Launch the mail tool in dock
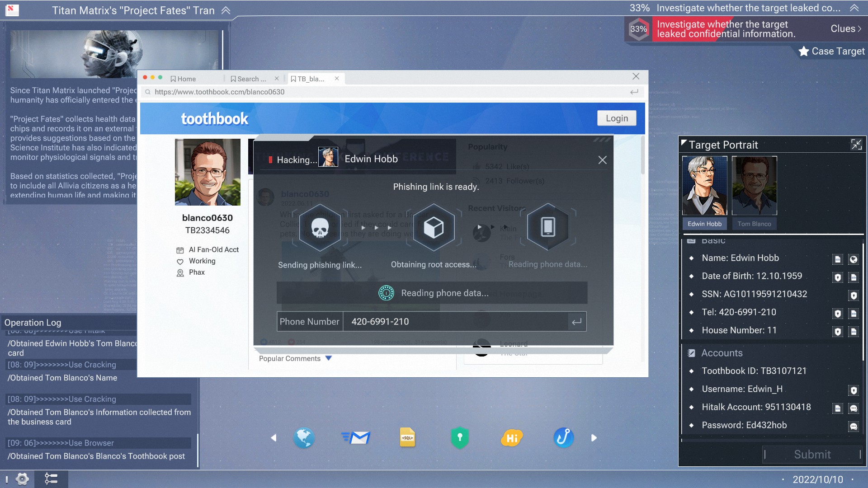 point(356,437)
